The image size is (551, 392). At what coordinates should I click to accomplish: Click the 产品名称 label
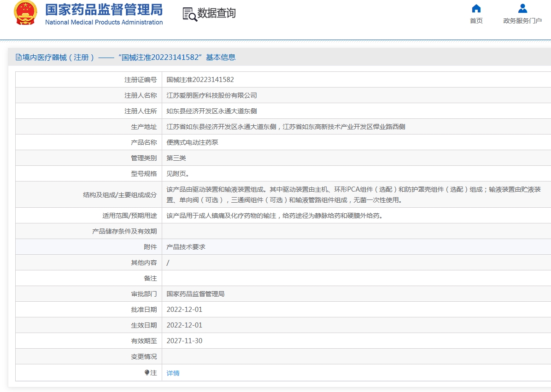(144, 142)
